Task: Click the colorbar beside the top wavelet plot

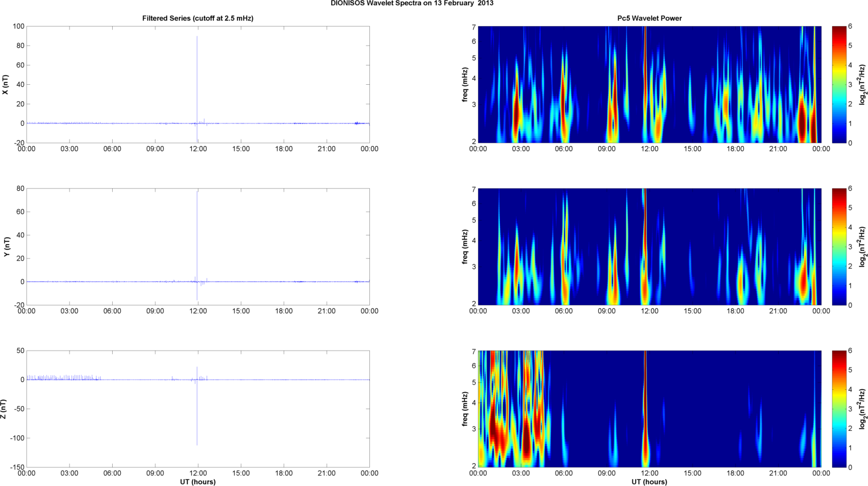Action: [x=839, y=85]
